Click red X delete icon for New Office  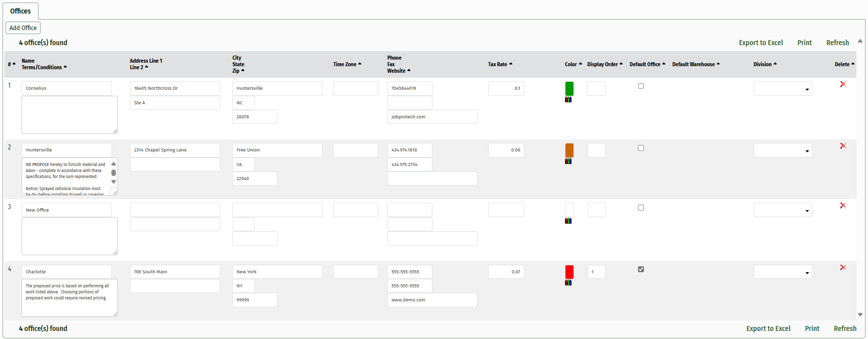pos(843,206)
